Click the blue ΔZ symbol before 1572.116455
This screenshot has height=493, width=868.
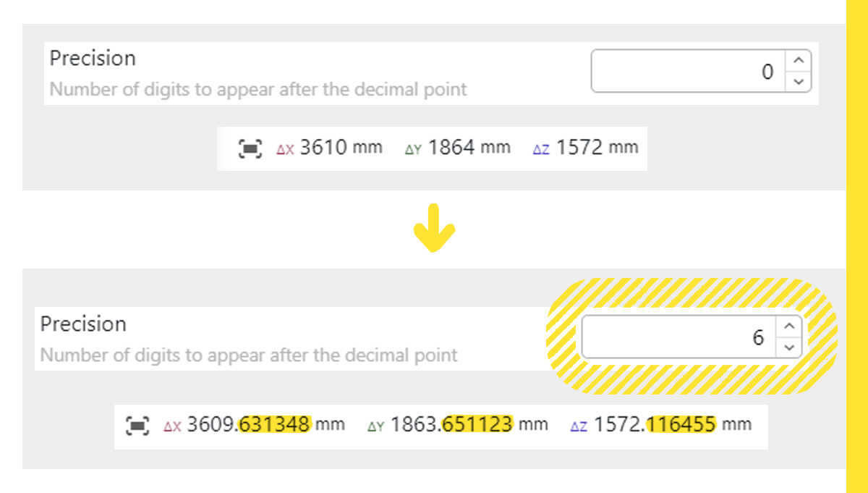[x=579, y=426]
